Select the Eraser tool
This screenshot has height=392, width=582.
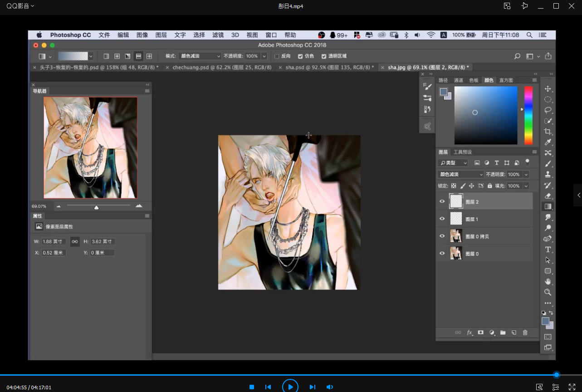[x=548, y=196]
